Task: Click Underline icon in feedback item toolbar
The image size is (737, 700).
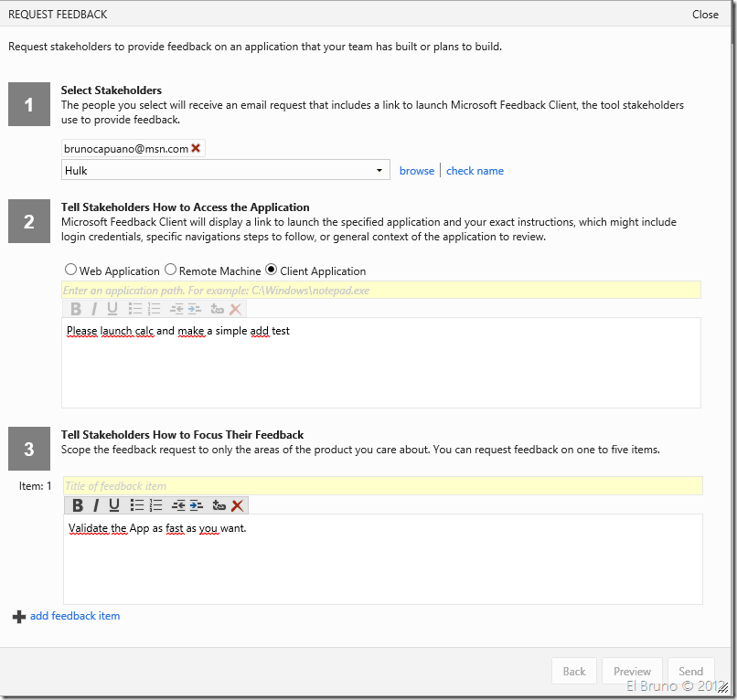Action: [x=114, y=505]
